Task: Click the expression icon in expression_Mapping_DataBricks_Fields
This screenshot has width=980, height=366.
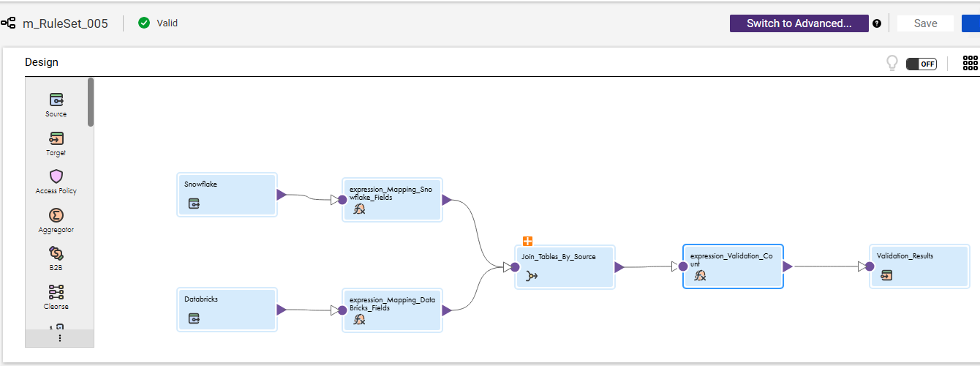Action: 359,320
